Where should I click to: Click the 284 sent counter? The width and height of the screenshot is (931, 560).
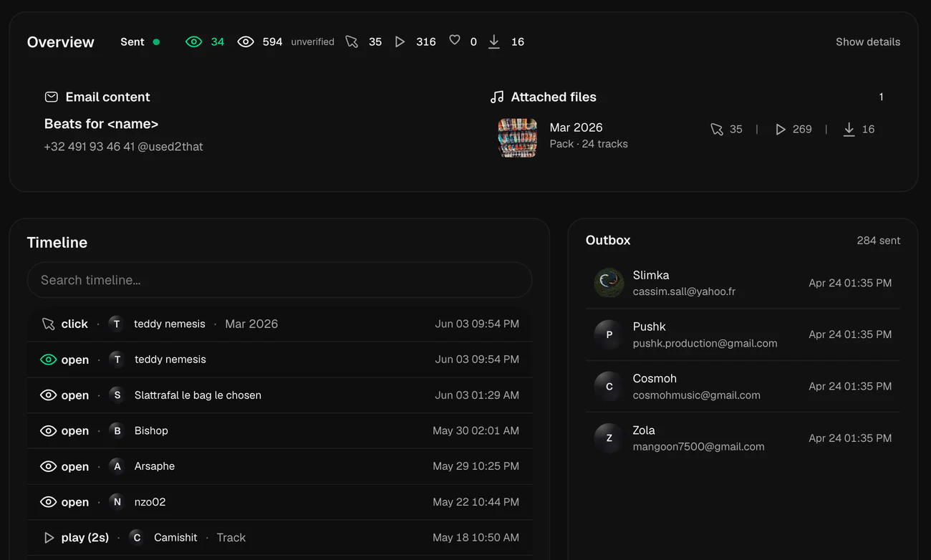pos(879,241)
